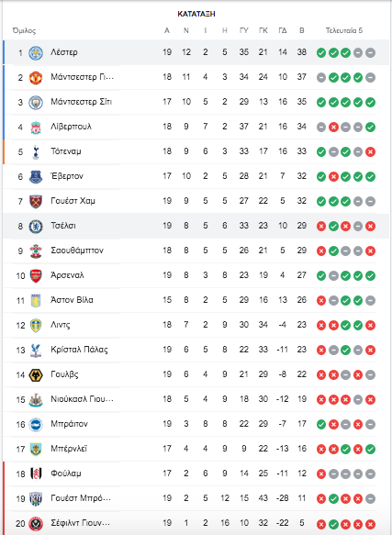This screenshot has width=392, height=535.
Task: Select the Άστον Βίλα team name
Action: point(72,300)
